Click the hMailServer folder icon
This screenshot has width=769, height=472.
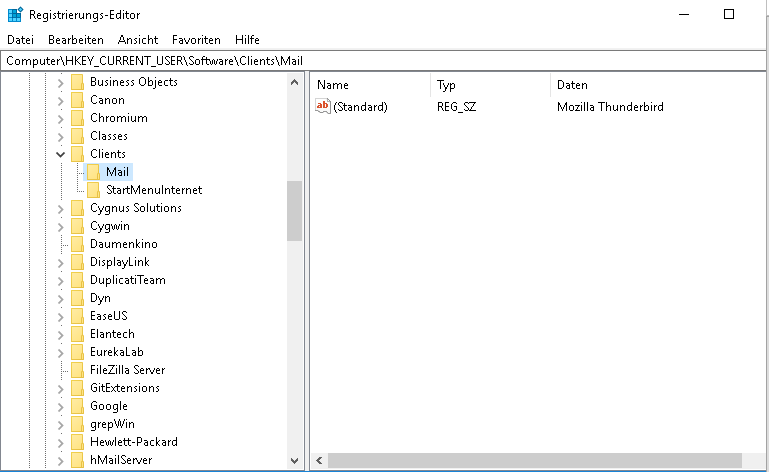tap(77, 460)
